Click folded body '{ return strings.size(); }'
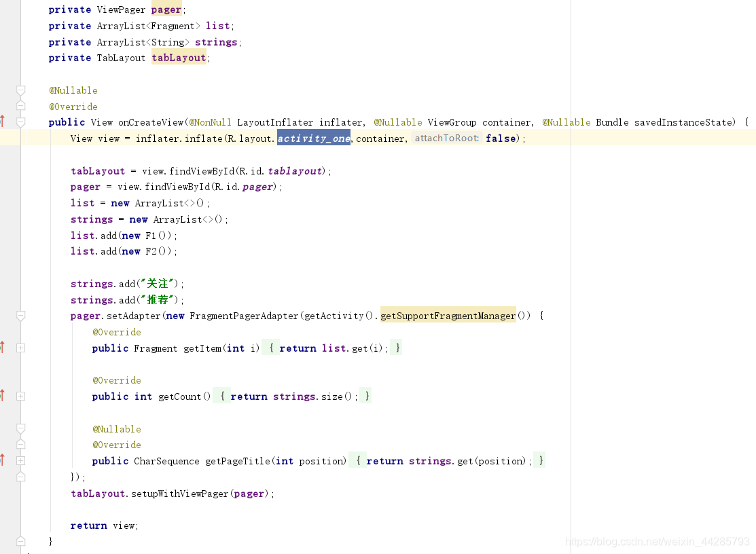756x554 pixels. click(x=292, y=396)
